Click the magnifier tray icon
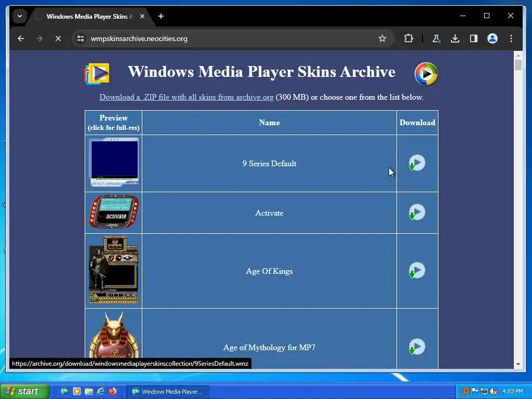The width and height of the screenshot is (532, 399). [x=466, y=391]
